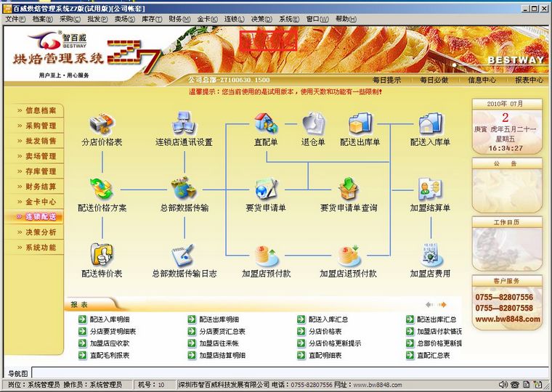Switch to the 报表中心 tab

(529, 81)
